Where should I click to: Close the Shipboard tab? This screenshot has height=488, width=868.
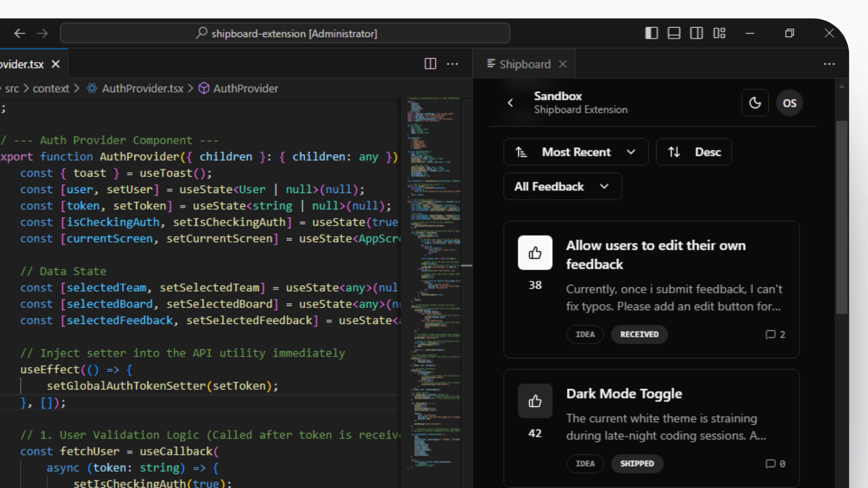pyautogui.click(x=563, y=64)
